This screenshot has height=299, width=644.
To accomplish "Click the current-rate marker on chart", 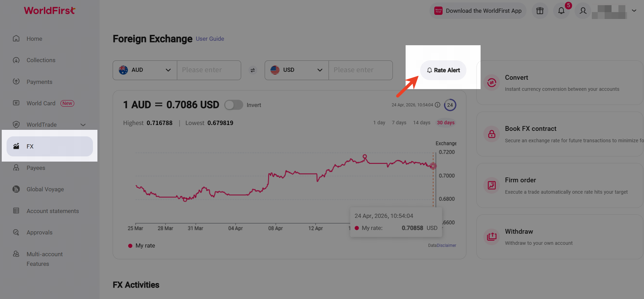I will point(433,166).
